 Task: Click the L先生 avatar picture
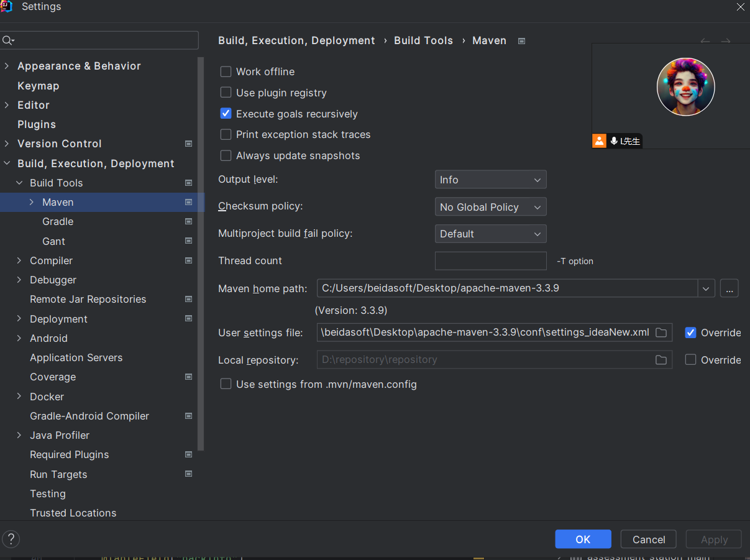[x=686, y=87]
